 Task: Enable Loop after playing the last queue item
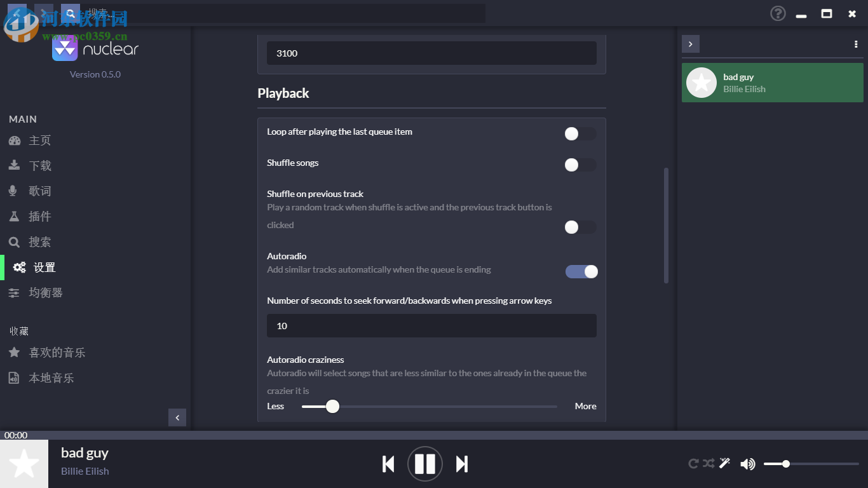580,133
